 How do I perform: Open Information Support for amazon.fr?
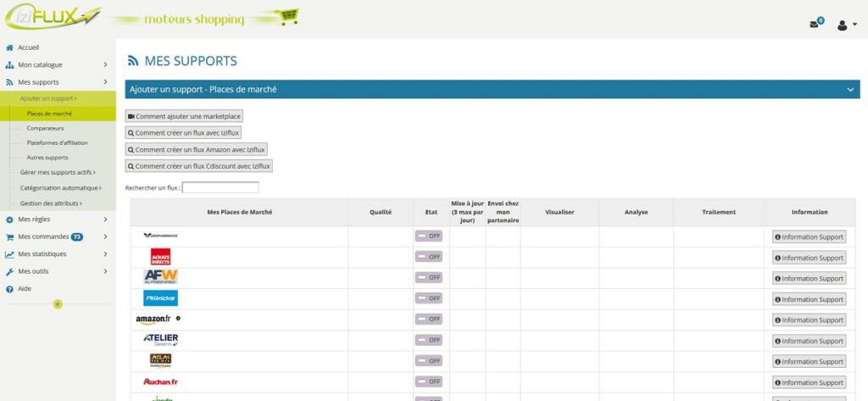click(x=809, y=320)
